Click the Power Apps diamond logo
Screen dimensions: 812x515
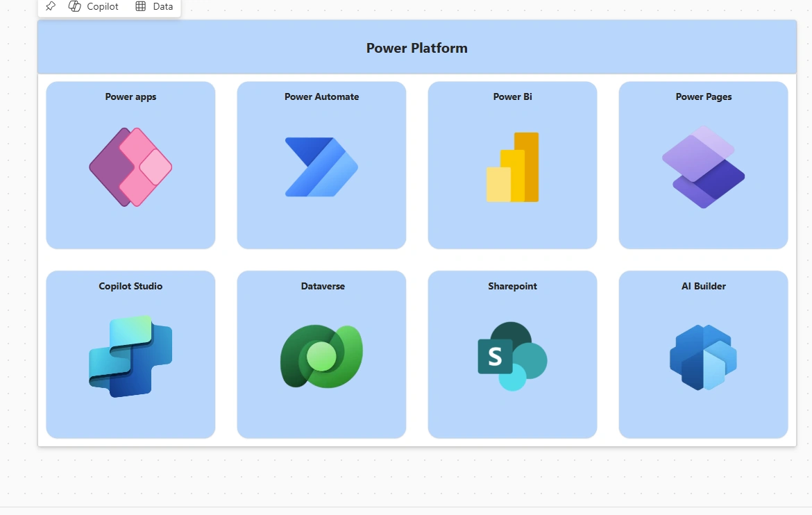click(x=130, y=167)
